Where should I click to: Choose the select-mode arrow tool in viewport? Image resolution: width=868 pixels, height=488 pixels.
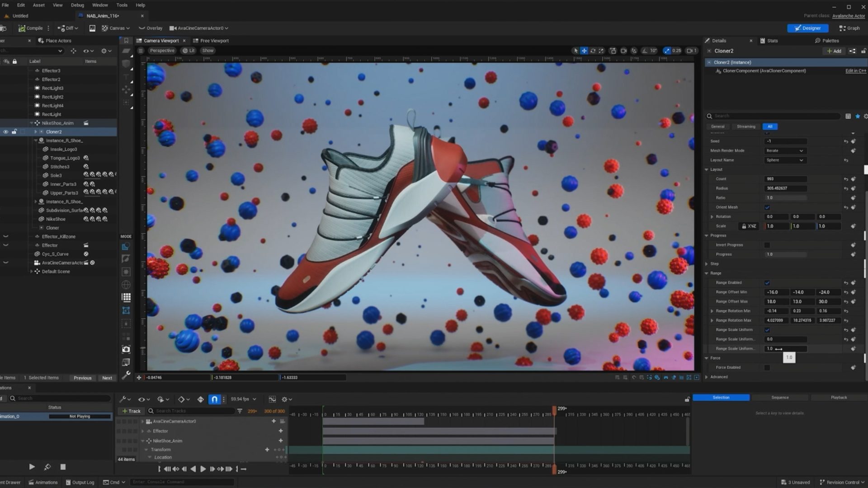coord(576,51)
